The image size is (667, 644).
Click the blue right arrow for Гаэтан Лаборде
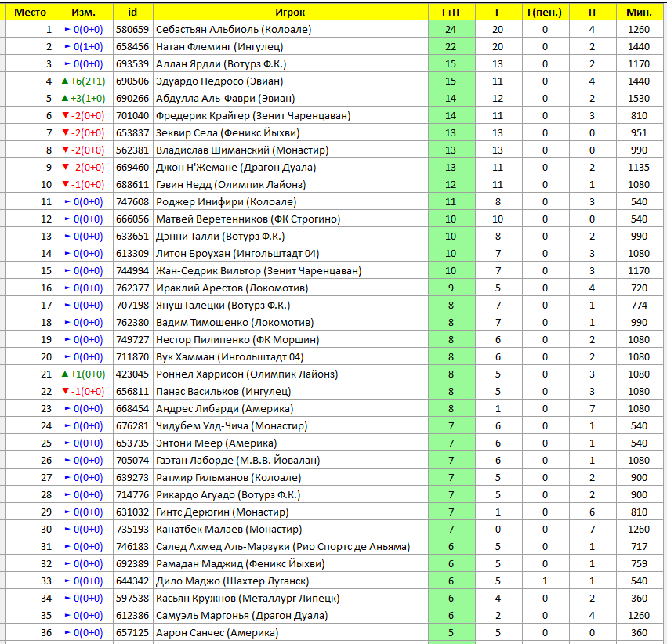(67, 460)
